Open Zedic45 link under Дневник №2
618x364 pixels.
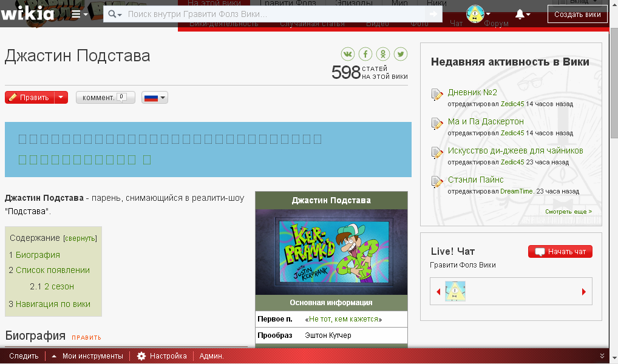point(512,104)
